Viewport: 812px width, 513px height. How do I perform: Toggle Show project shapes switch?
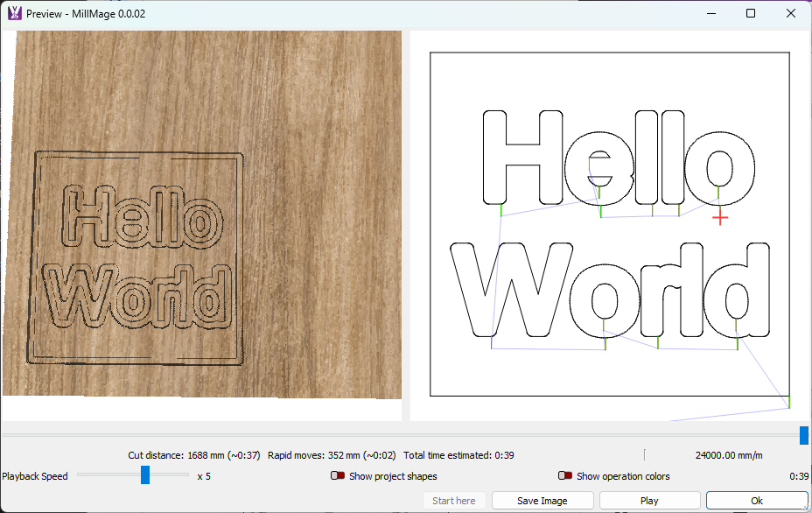point(337,476)
